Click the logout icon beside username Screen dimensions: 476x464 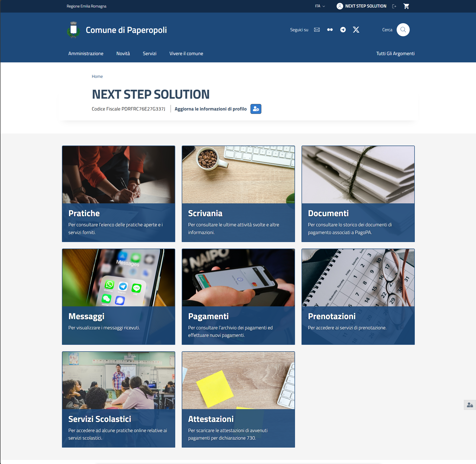[394, 6]
